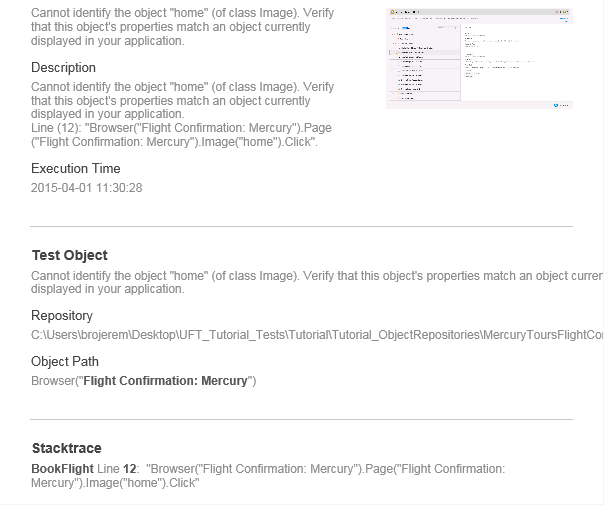Open the error screenshot thumbnail
The height and width of the screenshot is (505, 604).
tap(479, 58)
